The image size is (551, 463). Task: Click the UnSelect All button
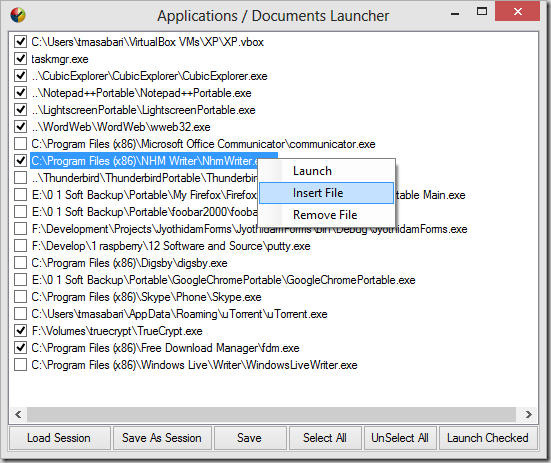tap(400, 438)
